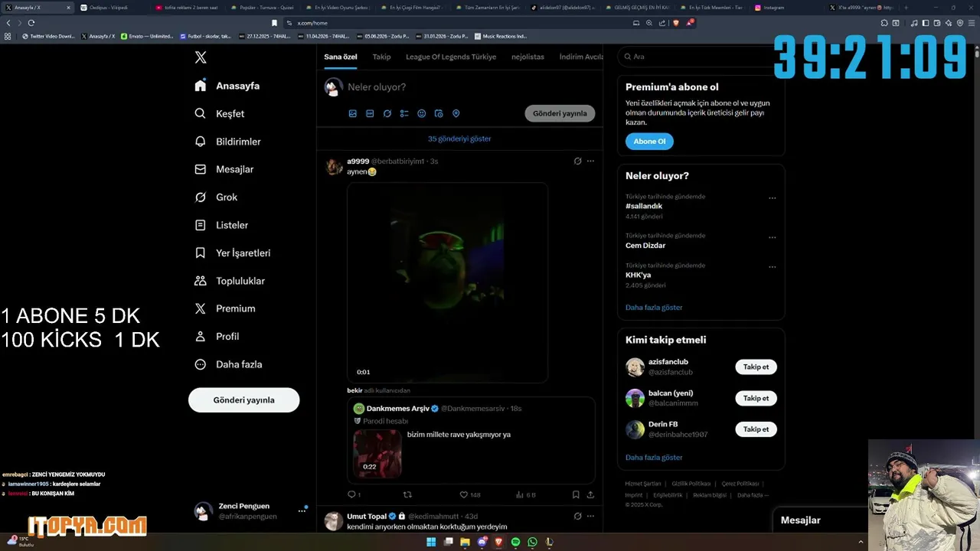Screen dimensions: 980x551
Task: Go to Keşfet in the sidebar
Action: (220, 113)
